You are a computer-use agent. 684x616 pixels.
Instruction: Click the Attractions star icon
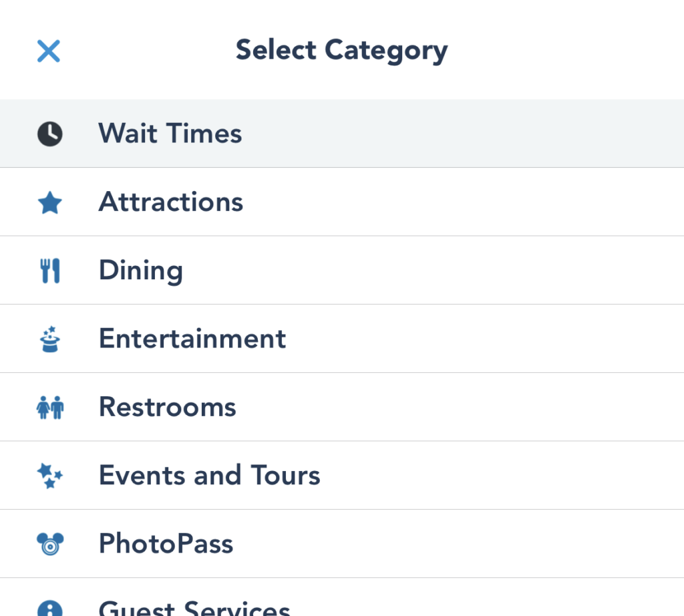click(x=49, y=202)
